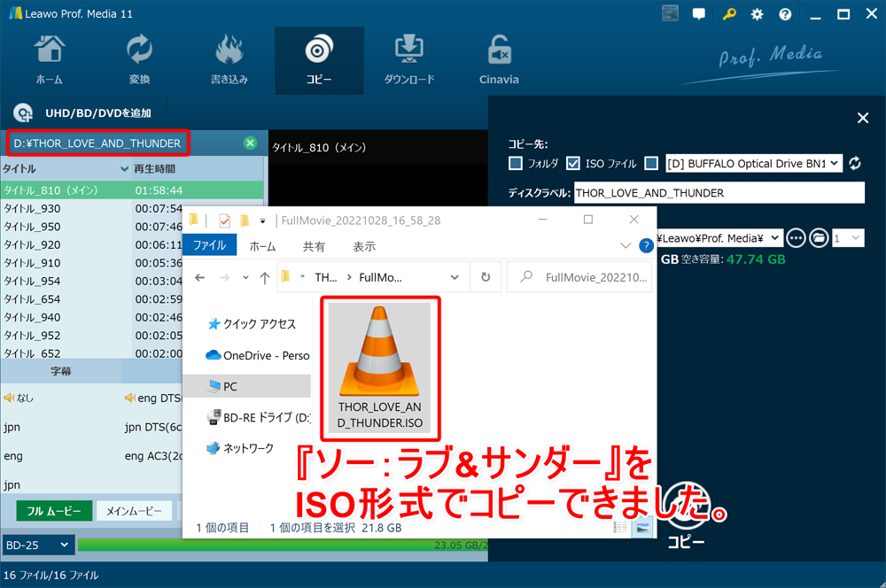This screenshot has height=588, width=886.
Task: Edit the ディスクラベル text field
Action: [719, 193]
